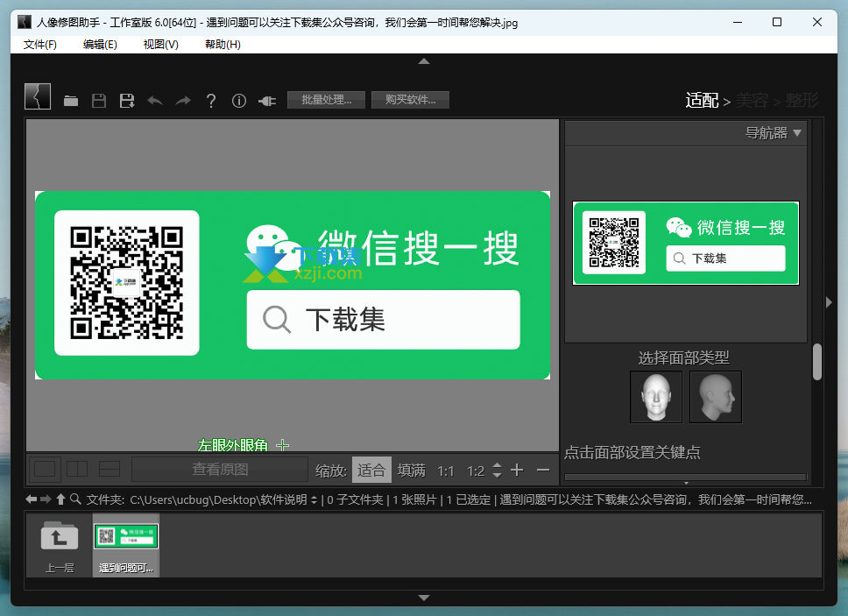Click the Save As floppy-with-arrow icon
This screenshot has height=616, width=848.
[x=127, y=101]
